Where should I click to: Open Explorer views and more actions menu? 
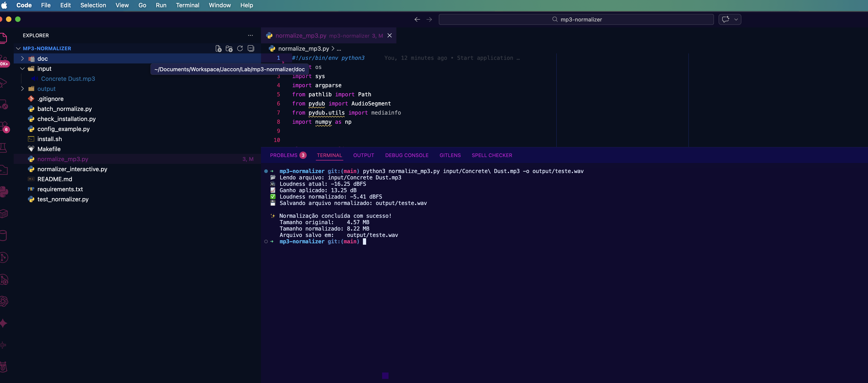click(250, 35)
